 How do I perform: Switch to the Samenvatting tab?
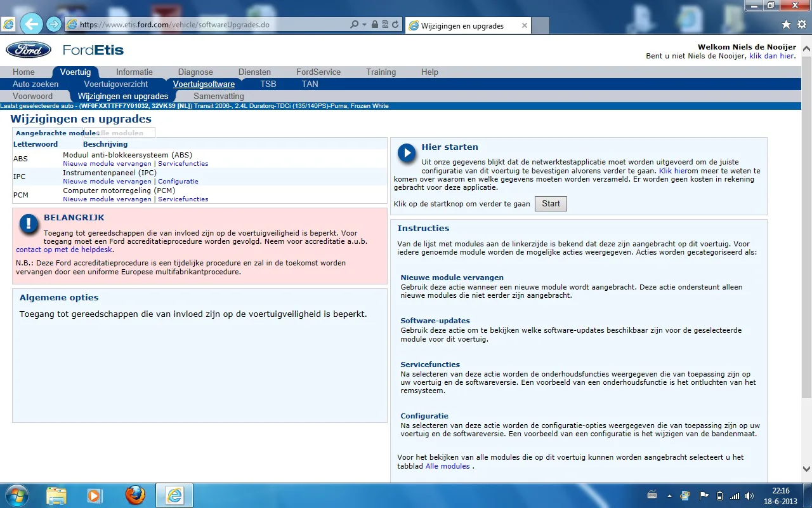coord(218,96)
